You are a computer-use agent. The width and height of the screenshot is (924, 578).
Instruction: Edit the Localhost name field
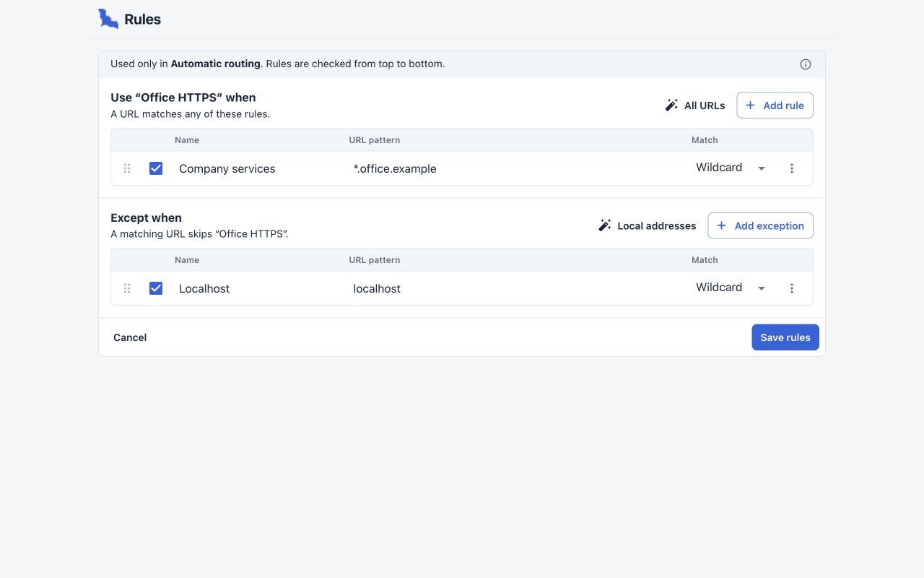tap(258, 288)
